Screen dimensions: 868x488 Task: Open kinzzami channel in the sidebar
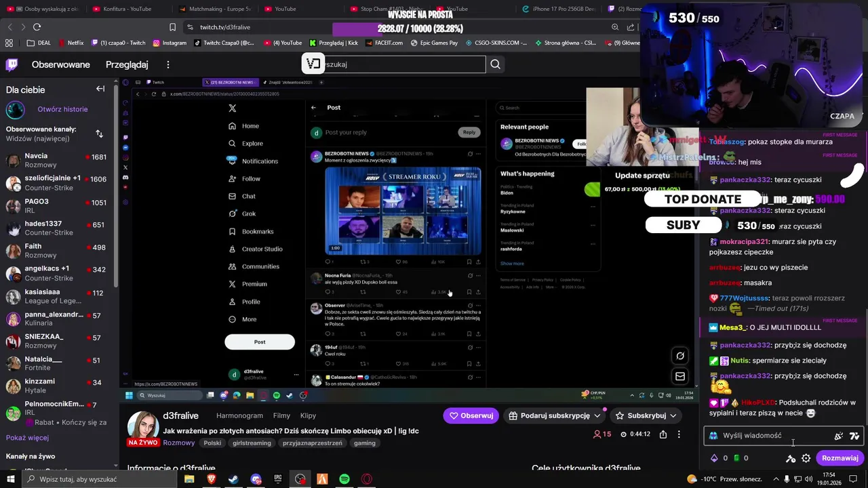point(57,386)
